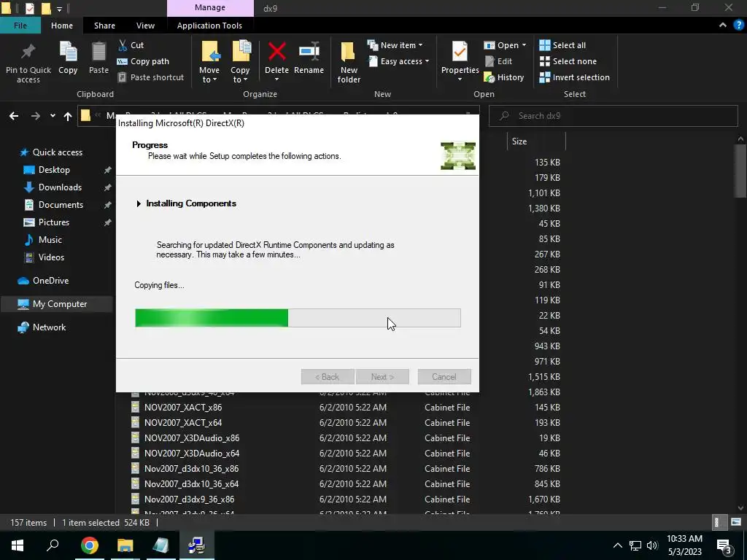
Task: Open the Easy access dropdown
Action: [399, 61]
